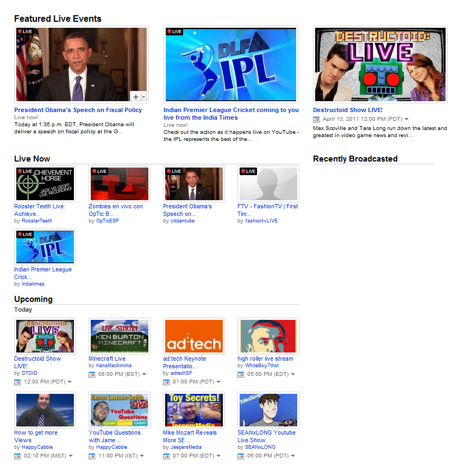Open the James Lawson Smith LIVE thumbnail

coord(120,410)
